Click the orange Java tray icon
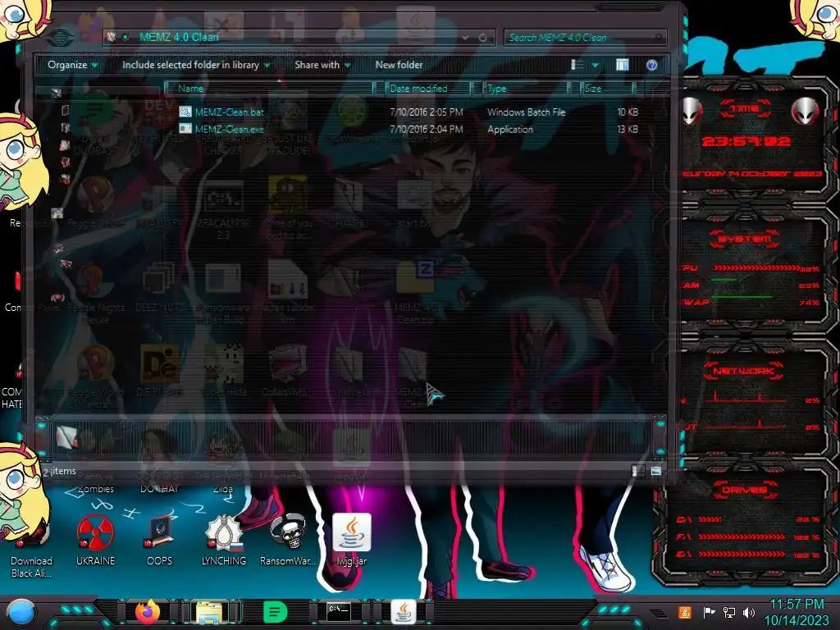Screen dimensions: 840x630 684,612
